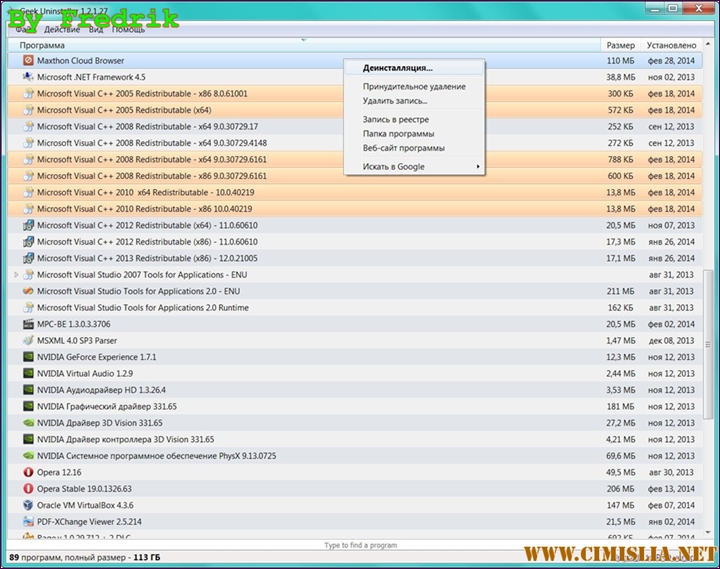
Task: Choose 'Деинсталляция...' from the context menu
Action: [x=397, y=68]
